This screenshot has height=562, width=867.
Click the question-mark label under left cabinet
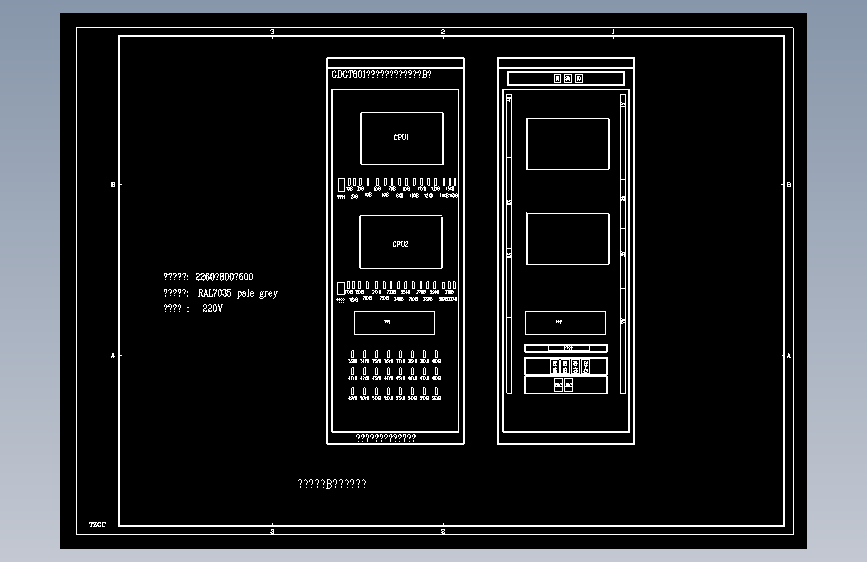[385, 438]
